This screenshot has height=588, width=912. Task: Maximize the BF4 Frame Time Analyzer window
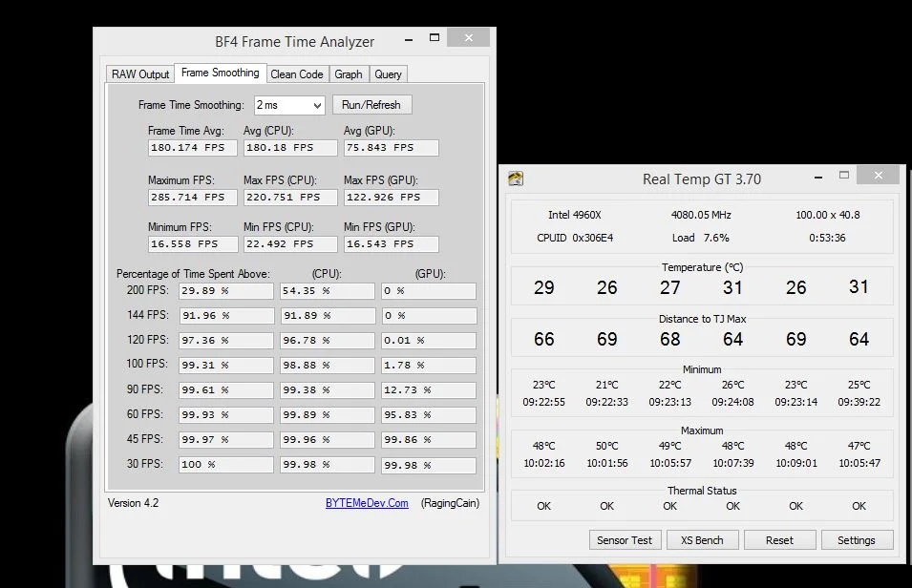point(434,38)
